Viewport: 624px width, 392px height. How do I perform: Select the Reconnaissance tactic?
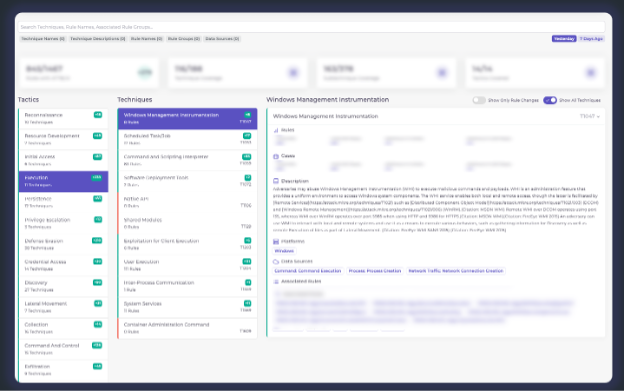click(63, 119)
